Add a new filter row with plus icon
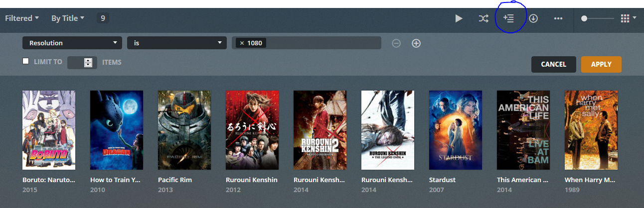 coord(416,43)
